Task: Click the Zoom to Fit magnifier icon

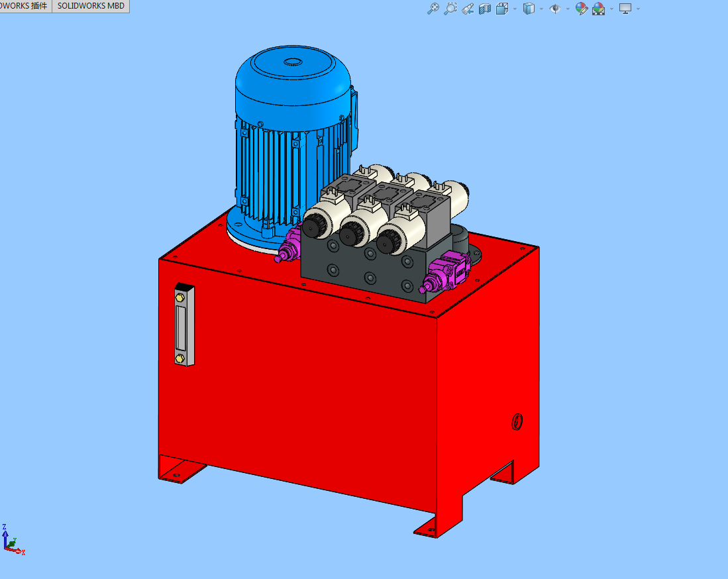Action: click(433, 9)
